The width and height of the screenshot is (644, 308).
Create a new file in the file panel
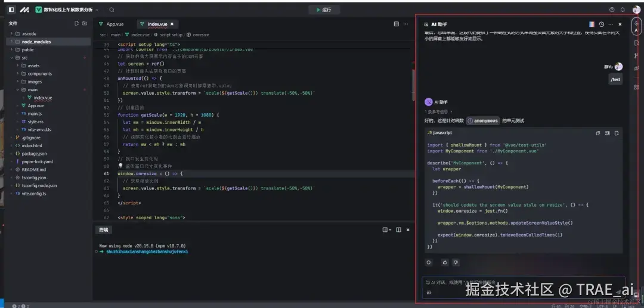pyautogui.click(x=76, y=23)
